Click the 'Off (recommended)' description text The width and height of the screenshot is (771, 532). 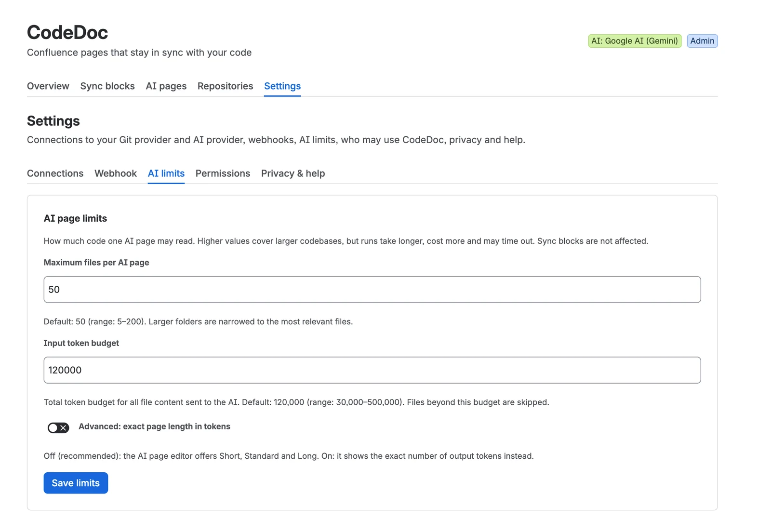(x=289, y=456)
